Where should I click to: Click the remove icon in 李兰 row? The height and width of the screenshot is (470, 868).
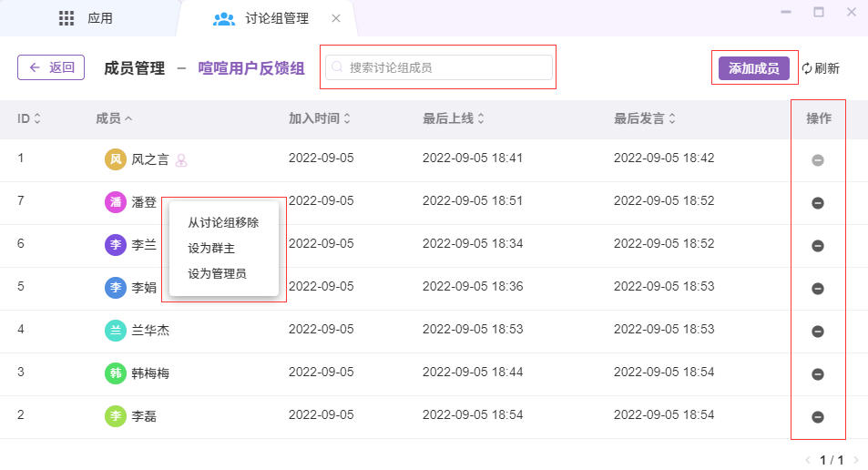(818, 246)
